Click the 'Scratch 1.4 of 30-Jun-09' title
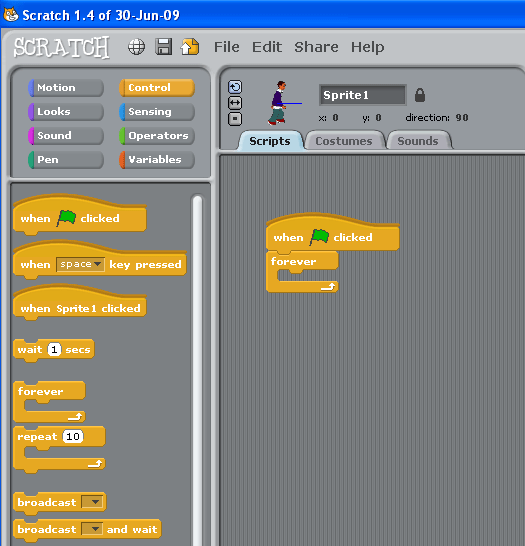Screen dimensions: 525x546 coord(101,15)
